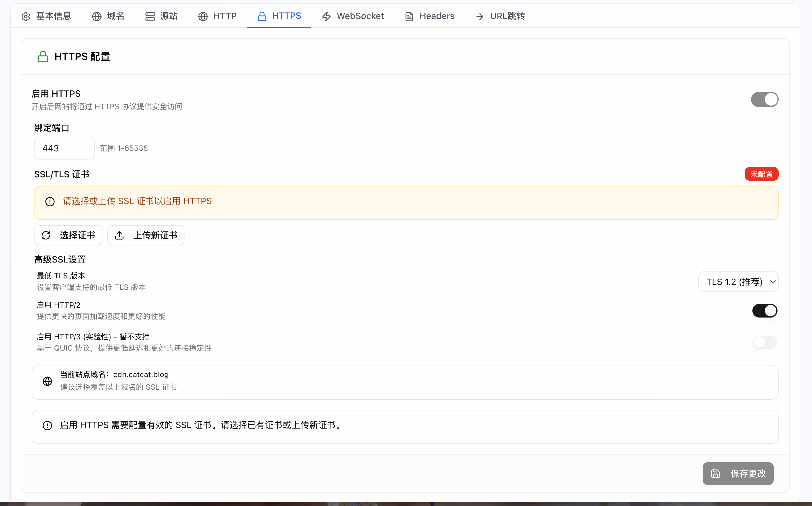The width and height of the screenshot is (812, 506).
Task: Click the 请选择或上传 SSL 证书以启用 HTTPS notice text
Action: click(137, 201)
